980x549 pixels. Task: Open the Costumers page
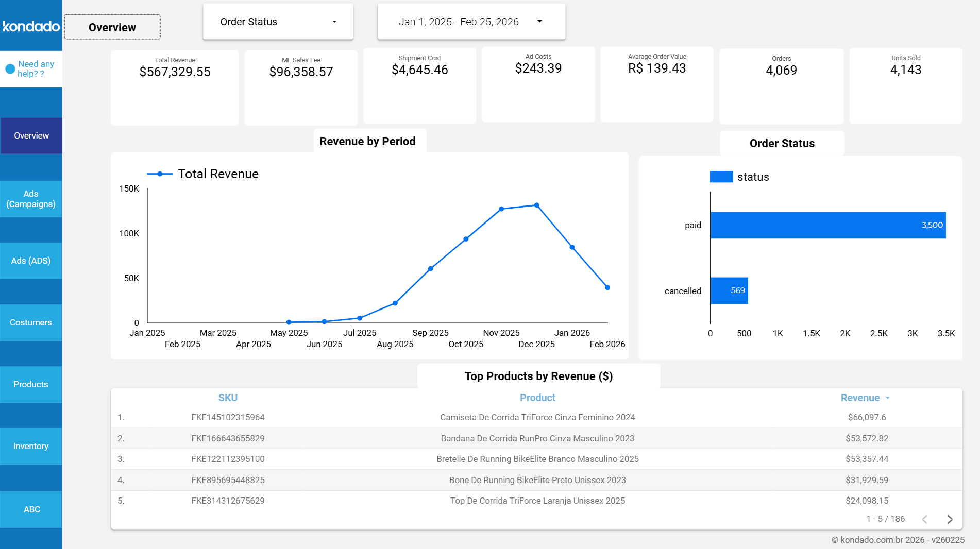click(x=31, y=322)
